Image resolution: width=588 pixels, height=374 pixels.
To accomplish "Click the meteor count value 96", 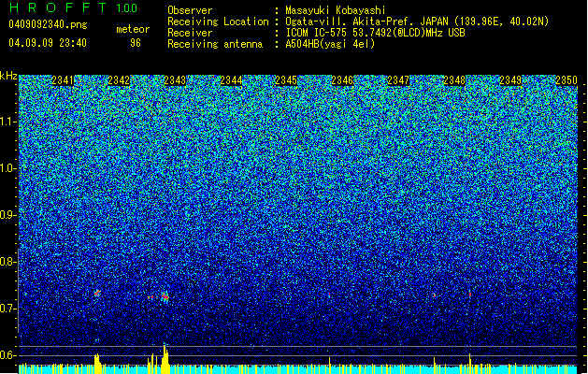I will point(136,43).
